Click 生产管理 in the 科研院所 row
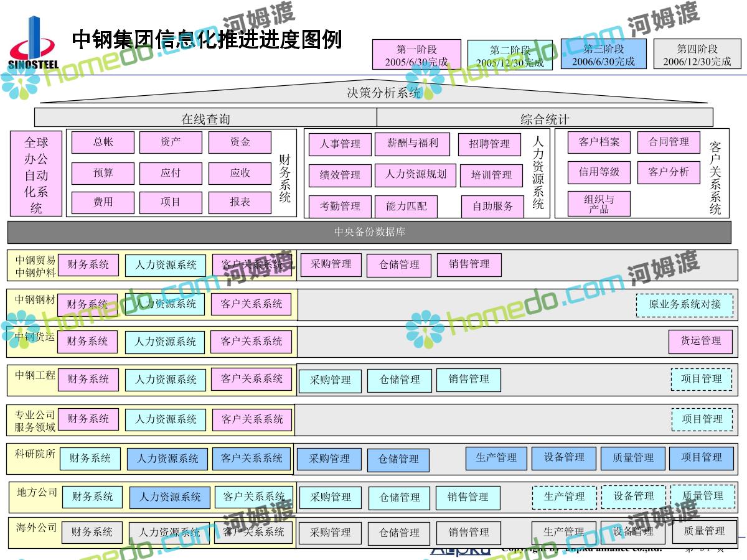This screenshot has width=747, height=560. pos(496,459)
